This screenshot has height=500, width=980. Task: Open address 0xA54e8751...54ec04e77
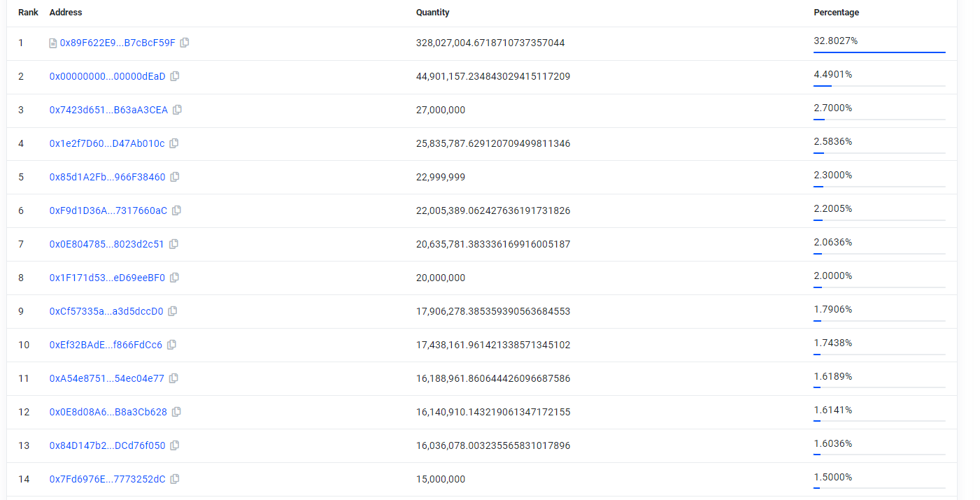click(107, 378)
